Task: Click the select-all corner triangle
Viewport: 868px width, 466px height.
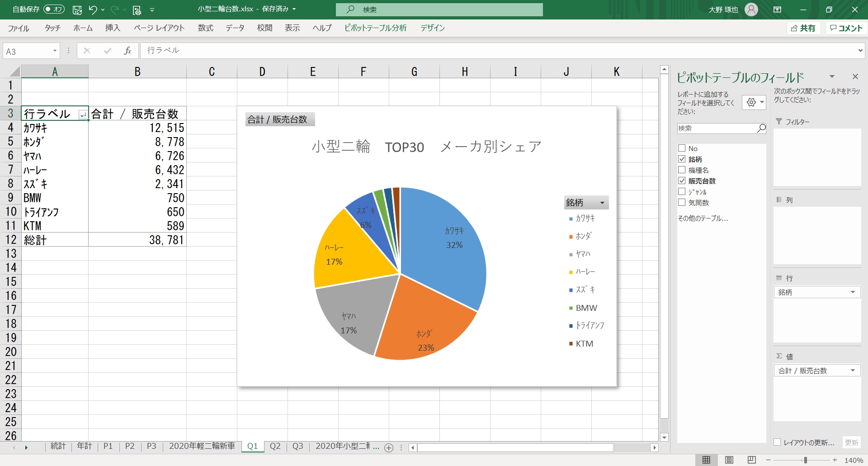Action: tap(15, 71)
